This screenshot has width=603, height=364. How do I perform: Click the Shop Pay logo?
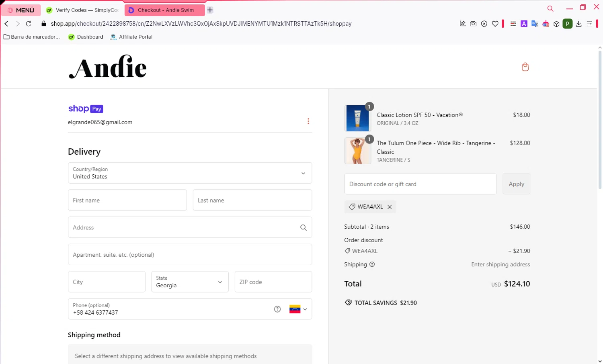86,108
